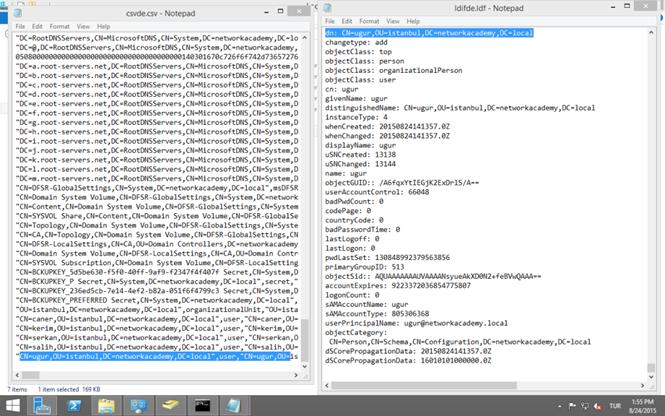The image size is (665, 416).
Task: Click ldifde.ldf Notepad title icon
Action: 327,8
